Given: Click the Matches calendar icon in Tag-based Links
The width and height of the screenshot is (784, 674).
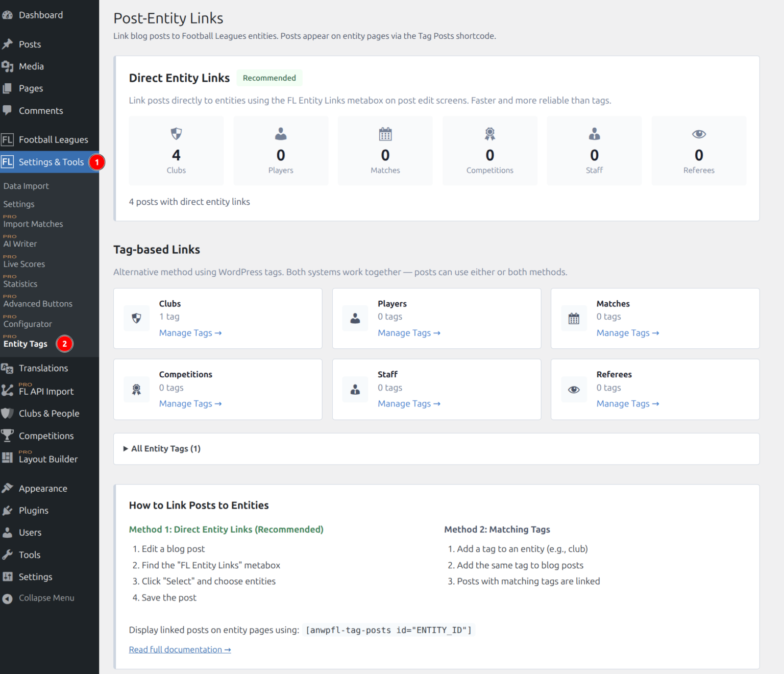Looking at the screenshot, I should pos(574,319).
